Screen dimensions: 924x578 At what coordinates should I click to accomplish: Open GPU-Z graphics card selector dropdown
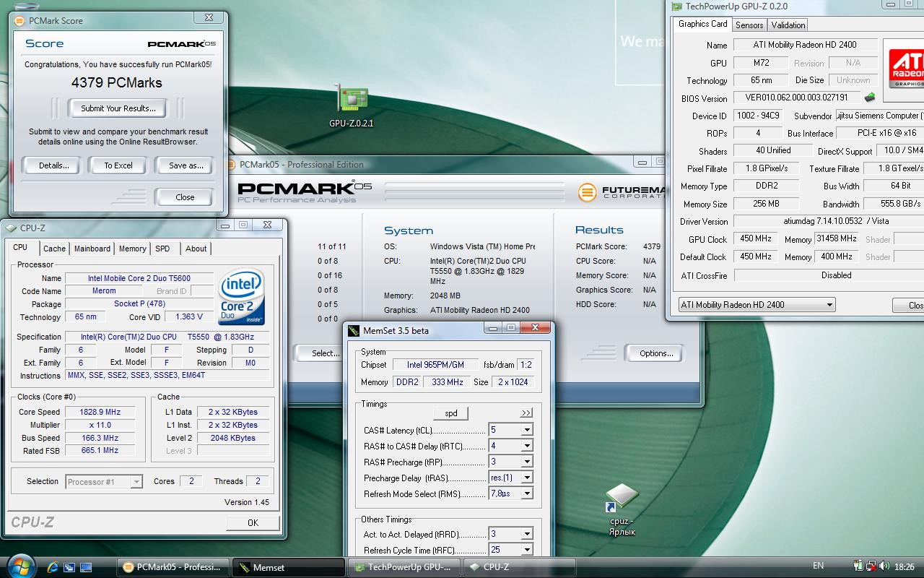(x=829, y=305)
